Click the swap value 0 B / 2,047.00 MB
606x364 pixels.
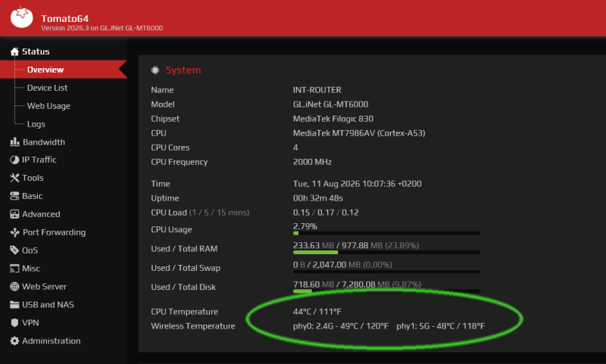click(x=342, y=265)
